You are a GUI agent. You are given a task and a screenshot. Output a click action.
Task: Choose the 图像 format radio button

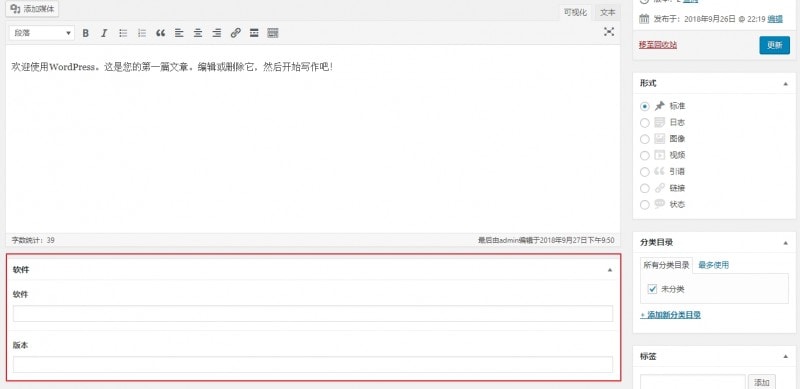tap(645, 139)
